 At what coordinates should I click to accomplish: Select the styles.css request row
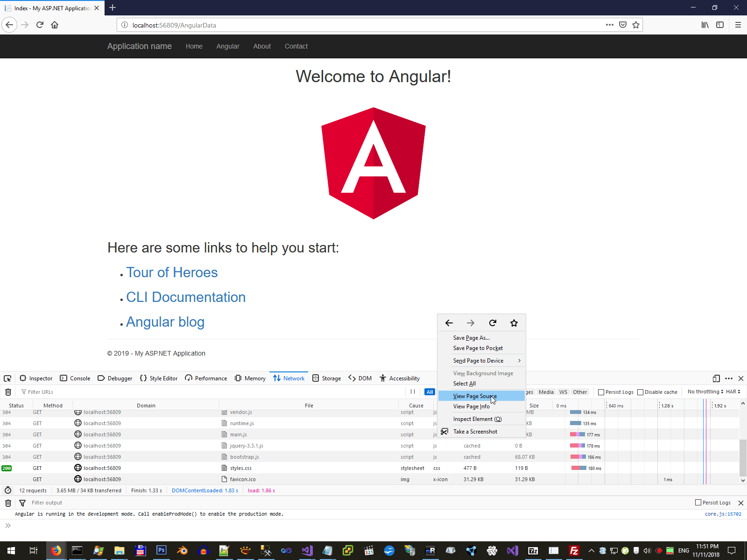pyautogui.click(x=370, y=468)
